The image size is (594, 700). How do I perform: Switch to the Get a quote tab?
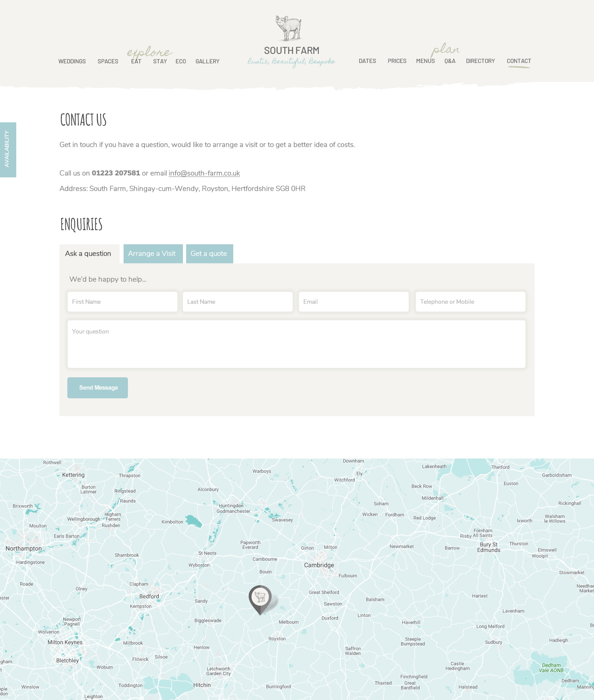209,254
